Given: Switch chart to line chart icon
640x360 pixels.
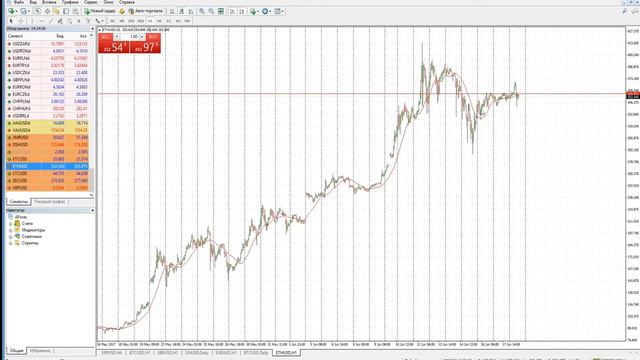Looking at the screenshot, I should tap(191, 11).
